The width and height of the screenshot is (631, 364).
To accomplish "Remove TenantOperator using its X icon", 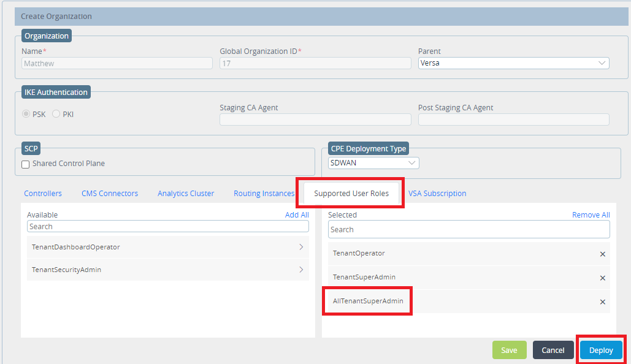I will [602, 254].
